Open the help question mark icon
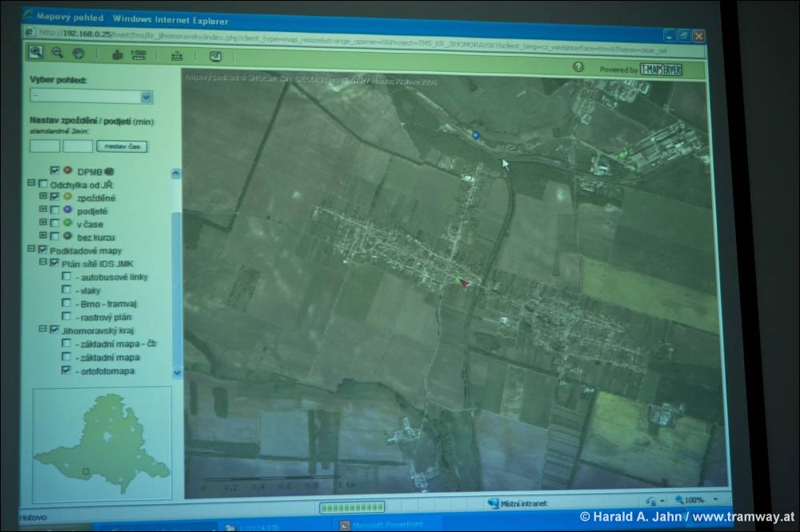Viewport: 800px width, 532px height. [578, 67]
